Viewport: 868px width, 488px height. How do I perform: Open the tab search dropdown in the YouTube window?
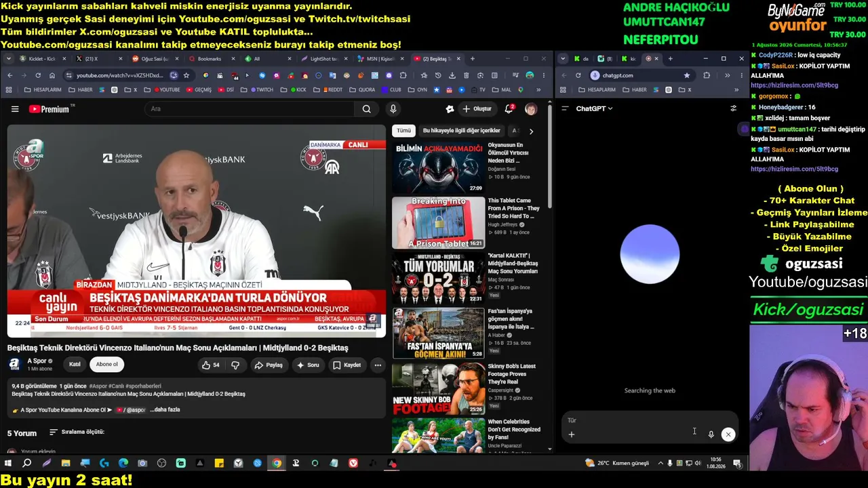click(9, 59)
